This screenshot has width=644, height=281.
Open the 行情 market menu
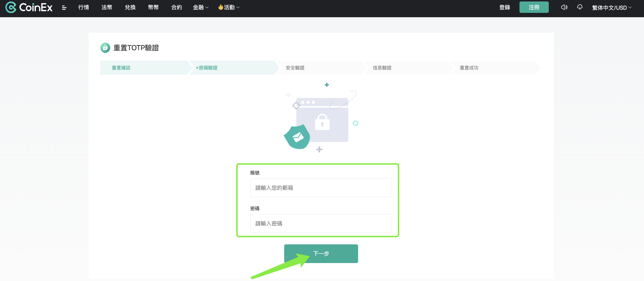pos(84,8)
